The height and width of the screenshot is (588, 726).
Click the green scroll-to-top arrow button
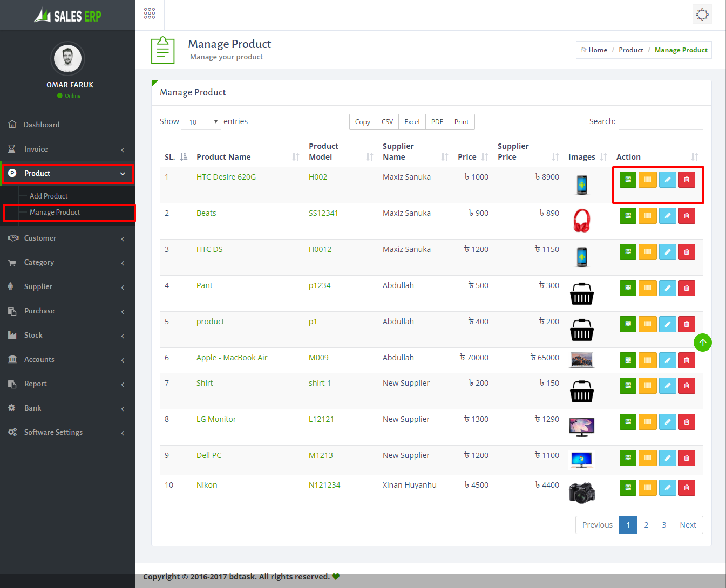coord(703,343)
